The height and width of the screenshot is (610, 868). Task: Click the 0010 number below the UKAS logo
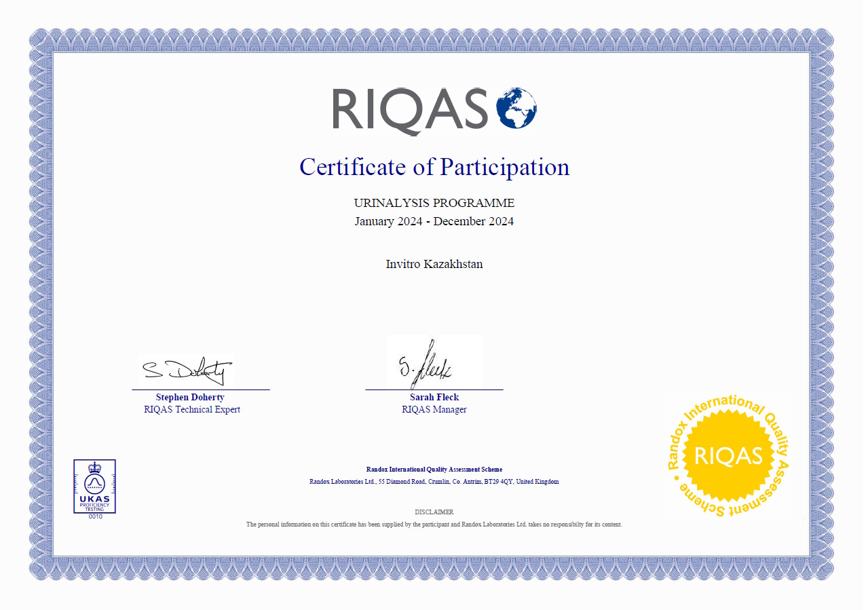pyautogui.click(x=95, y=516)
